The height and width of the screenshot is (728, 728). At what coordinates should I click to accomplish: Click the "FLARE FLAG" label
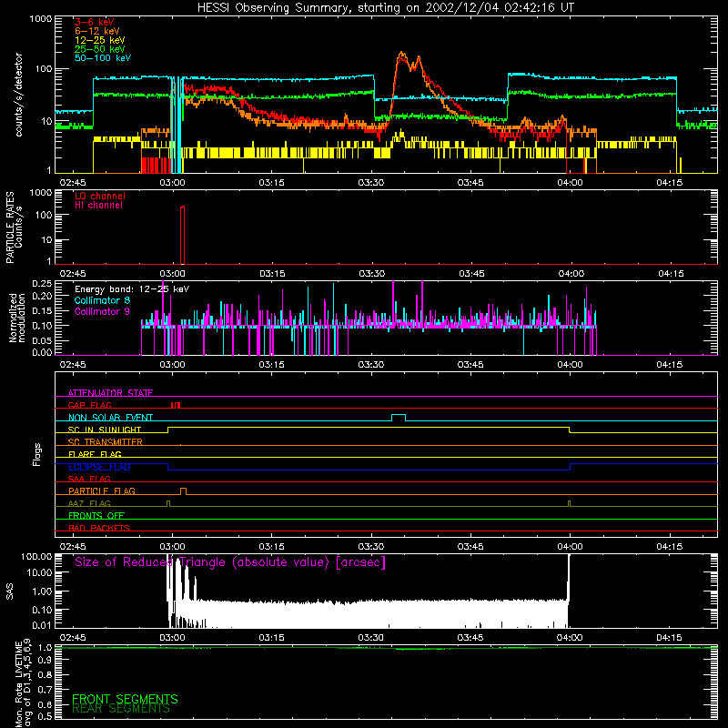click(95, 454)
